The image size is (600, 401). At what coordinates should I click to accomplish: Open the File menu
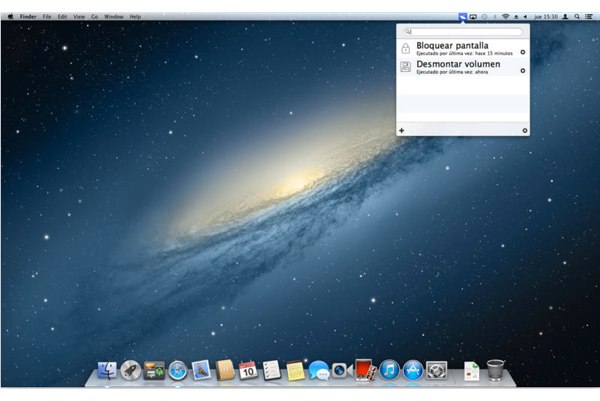pyautogui.click(x=47, y=16)
